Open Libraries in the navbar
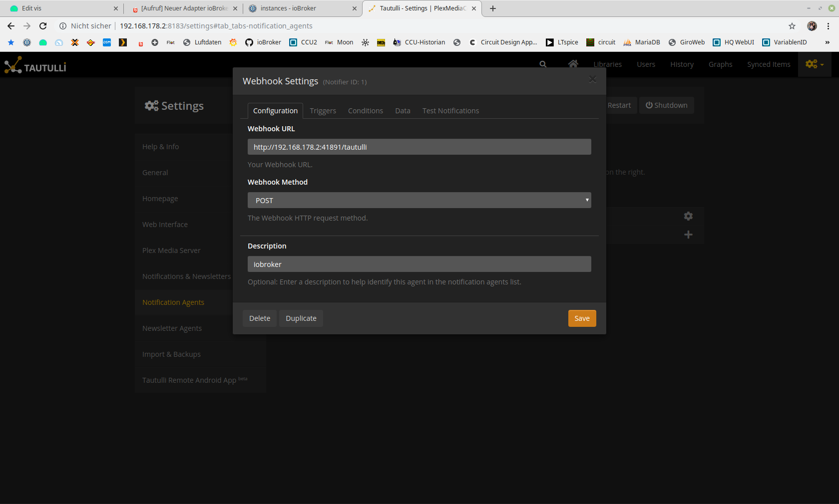The width and height of the screenshot is (839, 504). [607, 64]
